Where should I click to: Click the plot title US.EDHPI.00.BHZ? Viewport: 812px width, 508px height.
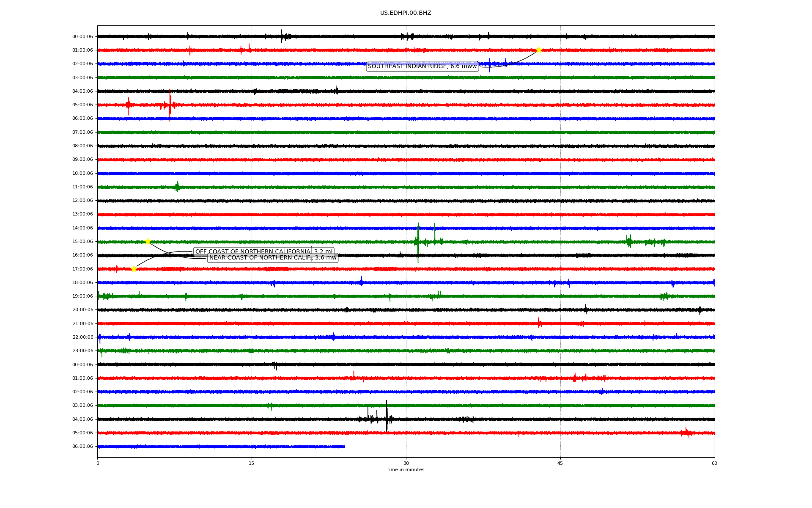coord(406,13)
